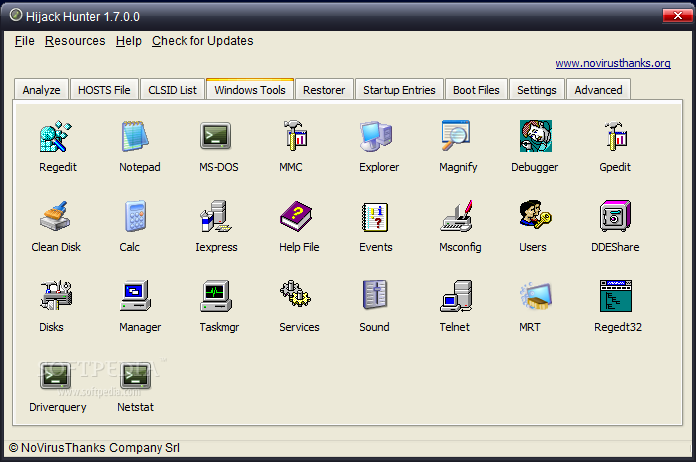Image resolution: width=696 pixels, height=462 pixels.
Task: Open the Users accounts icon
Action: point(536,214)
